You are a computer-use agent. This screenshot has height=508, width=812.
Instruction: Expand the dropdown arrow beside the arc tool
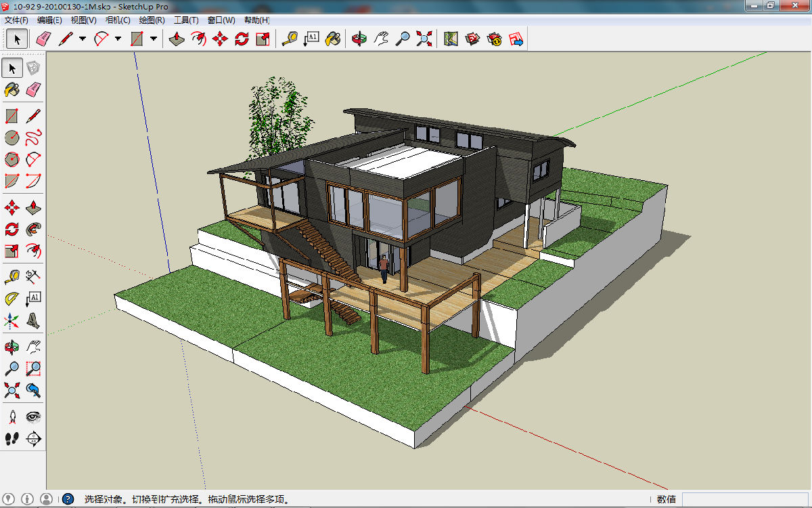click(118, 39)
